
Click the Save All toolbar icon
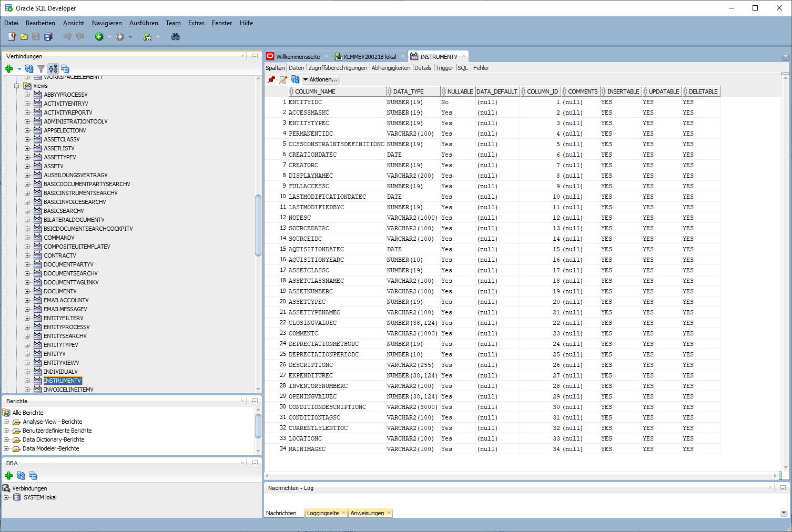[48, 37]
